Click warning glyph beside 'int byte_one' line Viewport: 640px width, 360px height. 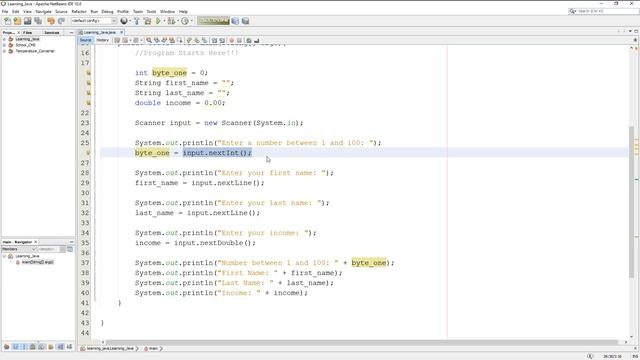tap(88, 73)
